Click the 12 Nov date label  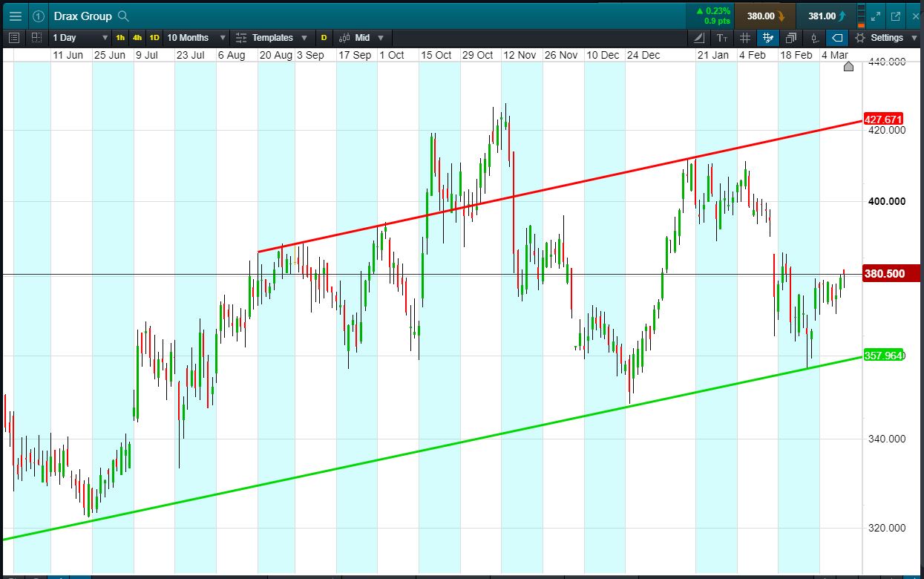pos(519,55)
